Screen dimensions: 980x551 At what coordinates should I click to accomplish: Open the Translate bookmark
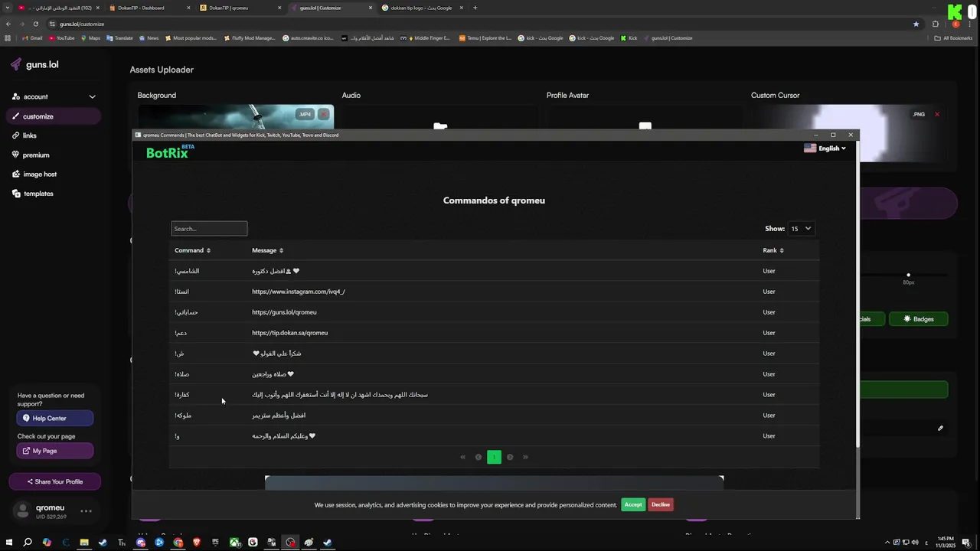(119, 38)
